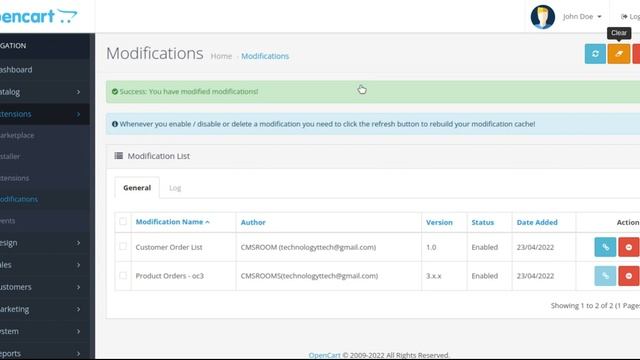Screen dimensions: 640x360
Task: Sort by Status column
Action: tap(482, 222)
